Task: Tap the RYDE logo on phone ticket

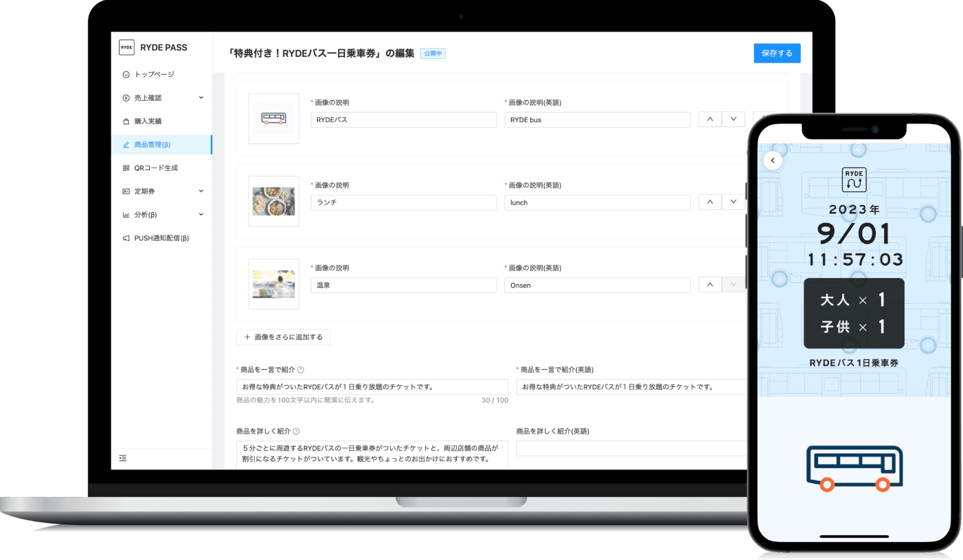Action: [x=854, y=180]
